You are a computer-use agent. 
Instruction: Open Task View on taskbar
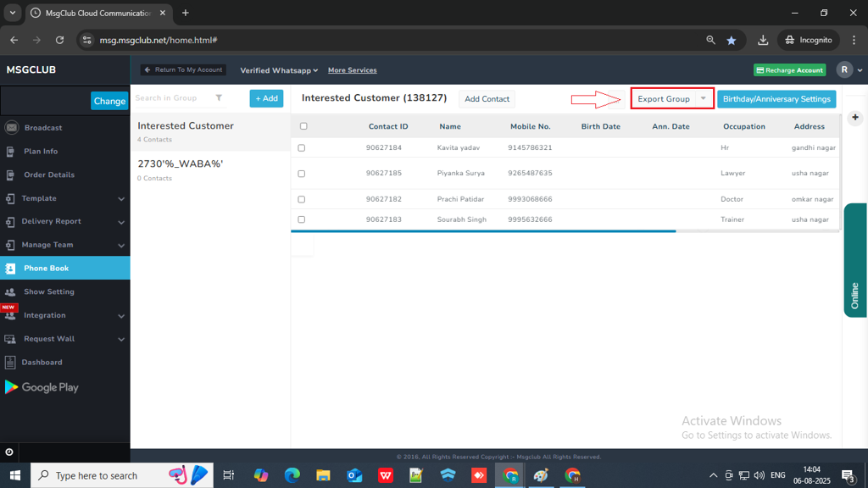coord(228,475)
